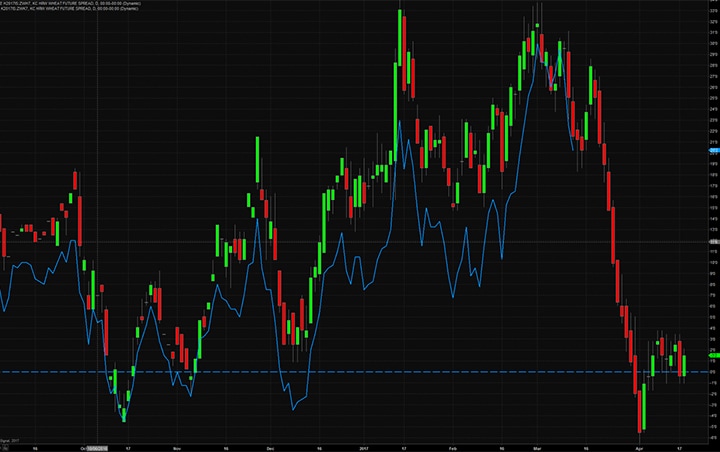This screenshot has width=720, height=452.
Task: Click the blue line's lowest trough in December
Action: tap(292, 409)
